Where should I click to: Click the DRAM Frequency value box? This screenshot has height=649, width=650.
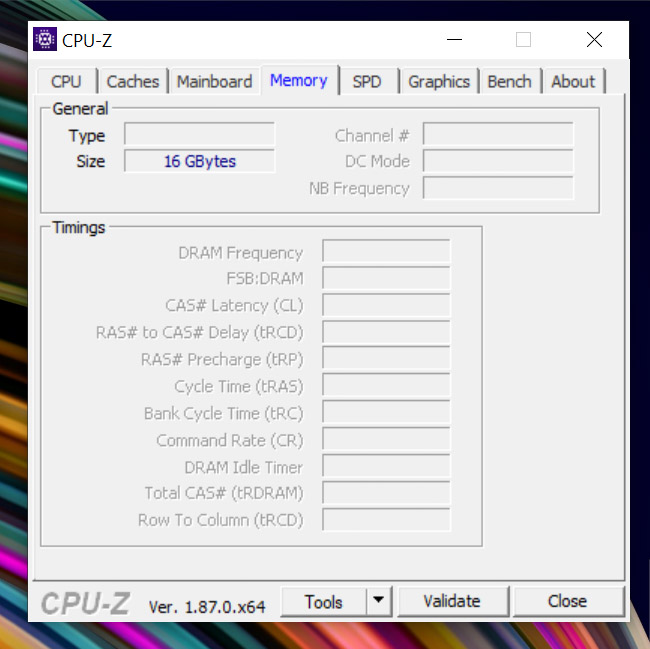coord(386,251)
